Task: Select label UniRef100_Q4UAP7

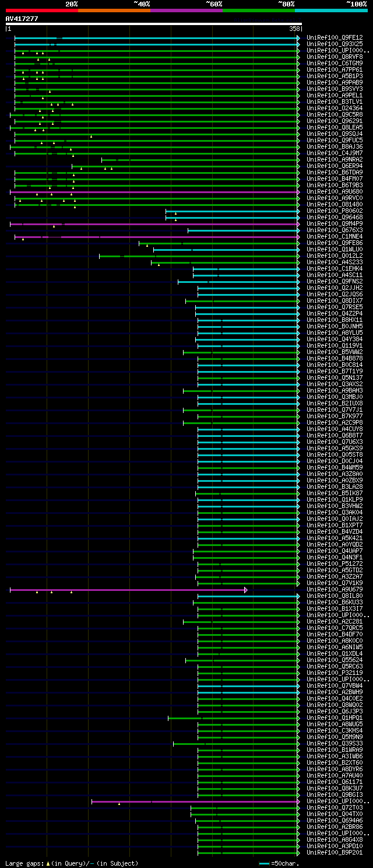Action: (x=335, y=551)
